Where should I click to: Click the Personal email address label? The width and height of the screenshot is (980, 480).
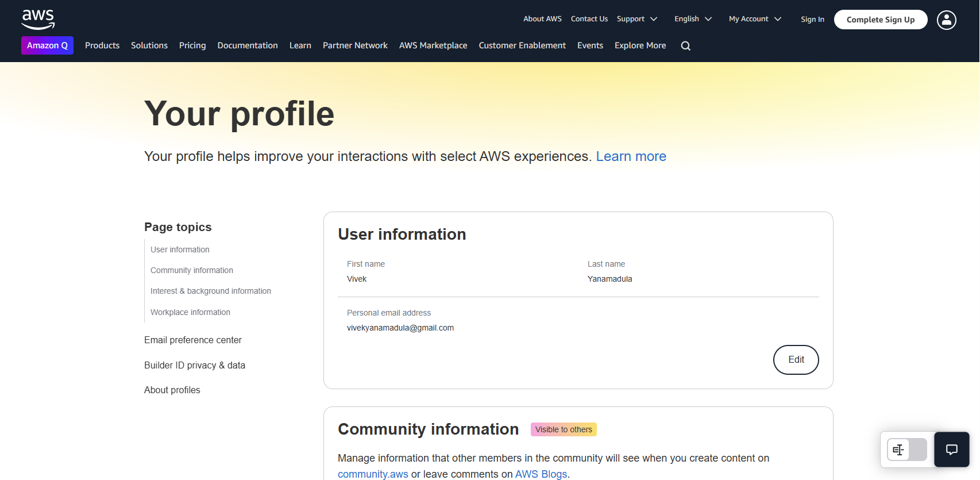click(x=389, y=313)
